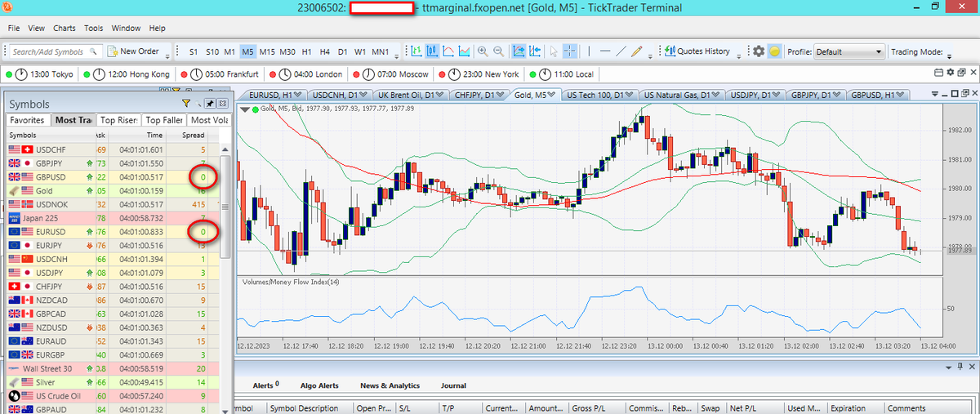Open GBPUSD, H1 tab dropdown chevron
The height and width of the screenshot is (414, 980).
coord(901,95)
